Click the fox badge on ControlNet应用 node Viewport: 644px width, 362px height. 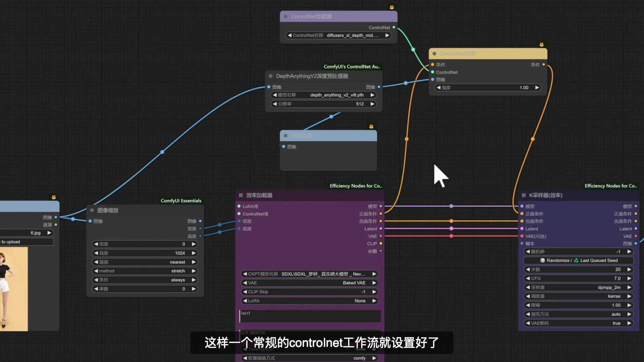[541, 44]
